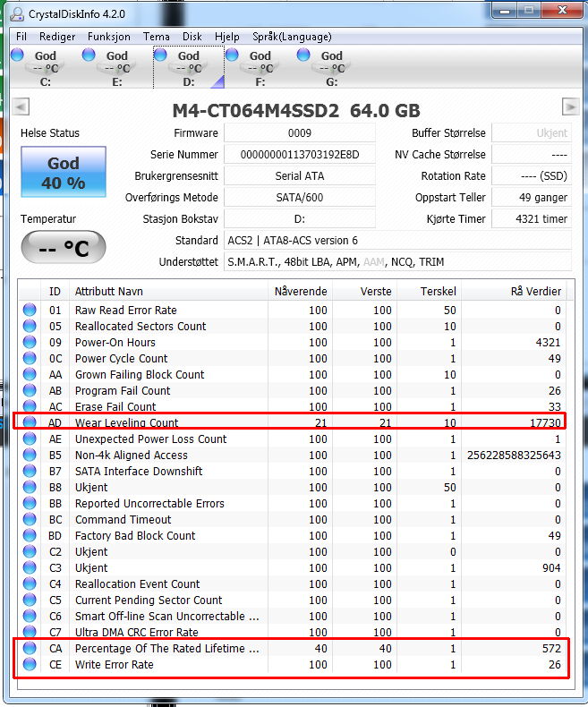
Task: Click status orb for Wear Leveling Count
Action: click(30, 422)
